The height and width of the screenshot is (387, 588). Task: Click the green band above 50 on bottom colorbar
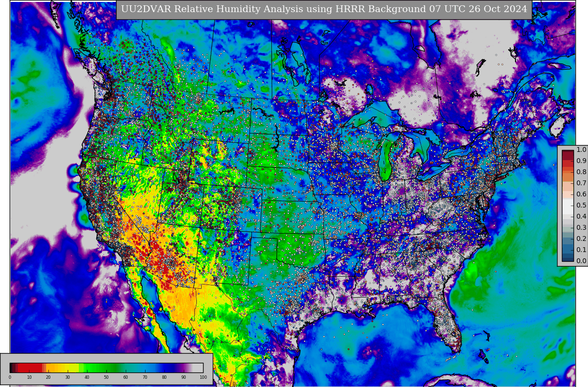pos(106,368)
